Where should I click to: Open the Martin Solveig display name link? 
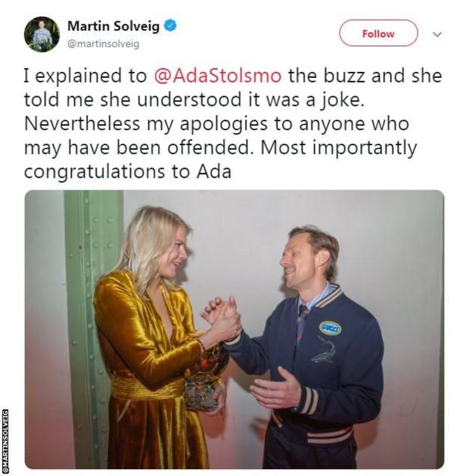point(113,26)
